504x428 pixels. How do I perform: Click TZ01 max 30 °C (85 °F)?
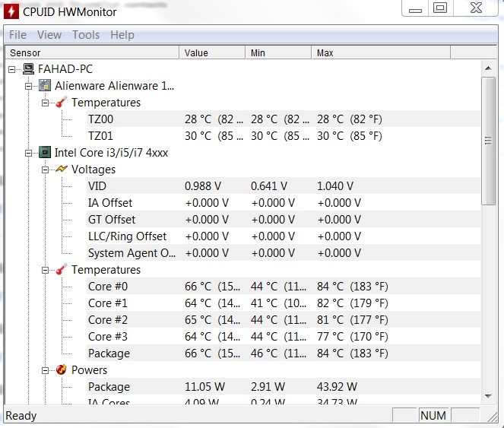coord(350,136)
